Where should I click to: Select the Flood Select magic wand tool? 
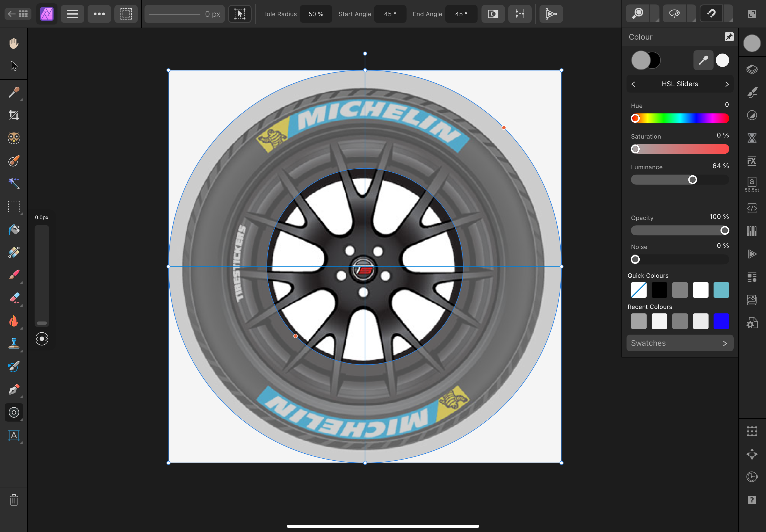[14, 184]
